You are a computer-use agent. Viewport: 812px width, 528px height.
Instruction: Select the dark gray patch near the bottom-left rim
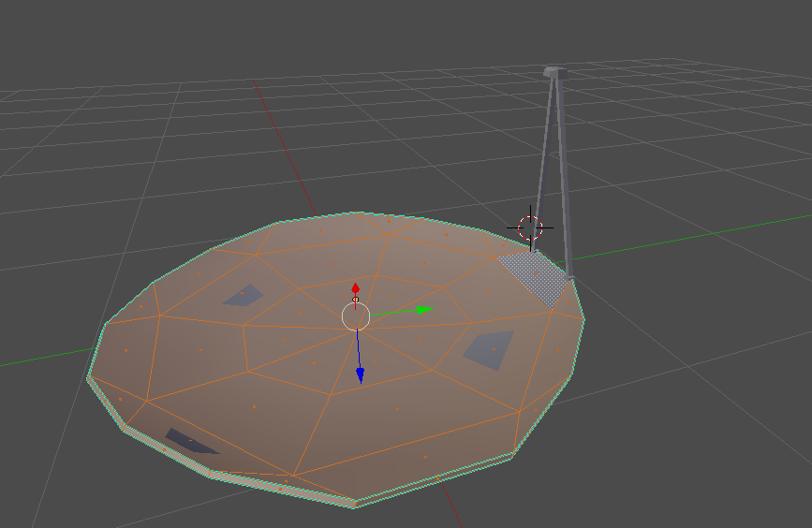(189, 441)
